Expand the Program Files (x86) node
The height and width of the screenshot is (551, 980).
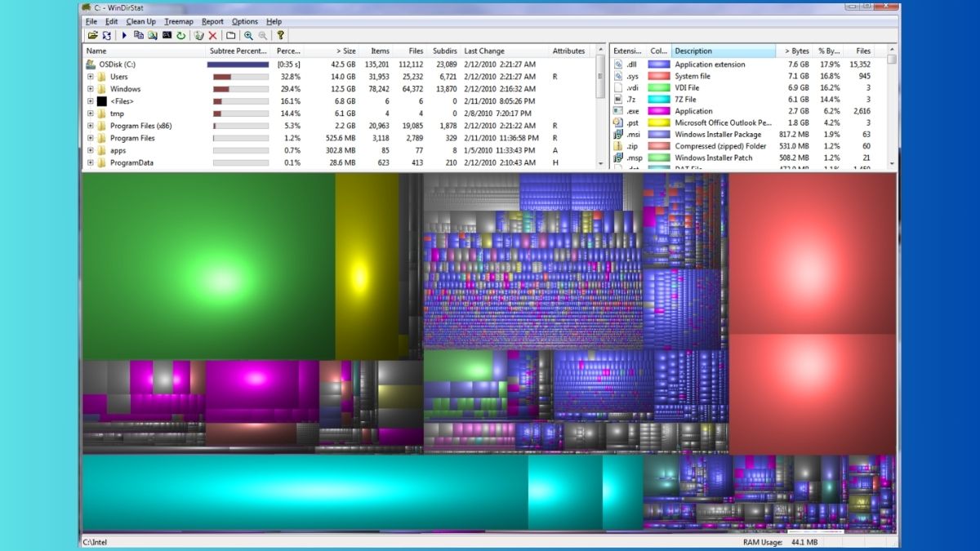tap(91, 126)
